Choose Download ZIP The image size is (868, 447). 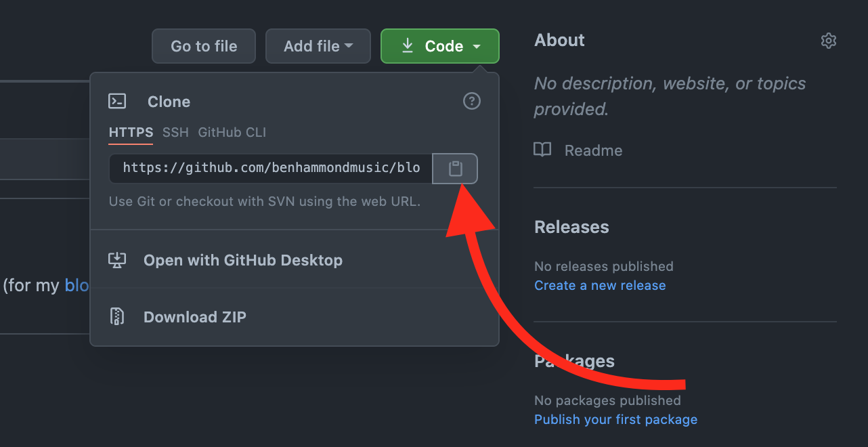295,317
